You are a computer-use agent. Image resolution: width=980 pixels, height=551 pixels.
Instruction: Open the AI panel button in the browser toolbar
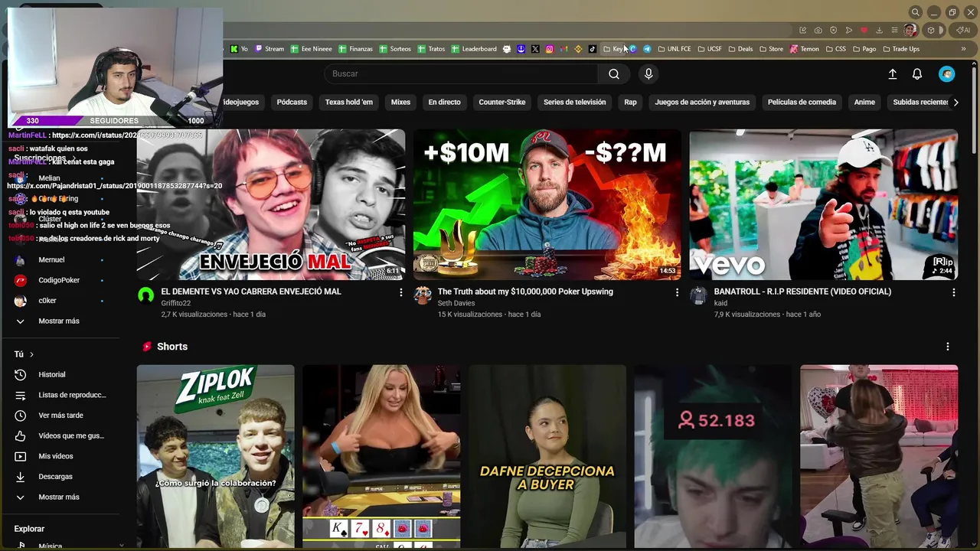(963, 31)
